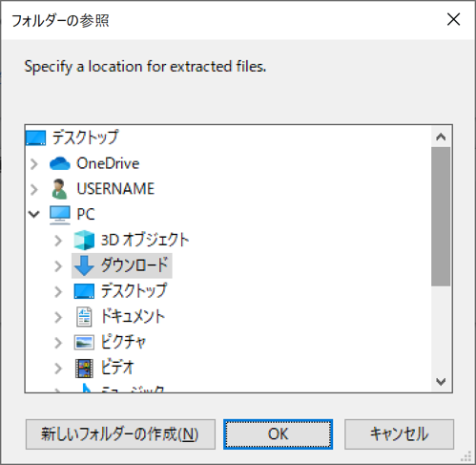This screenshot has width=476, height=465.
Task: Click the scrollbar down arrow
Action: pos(441,381)
